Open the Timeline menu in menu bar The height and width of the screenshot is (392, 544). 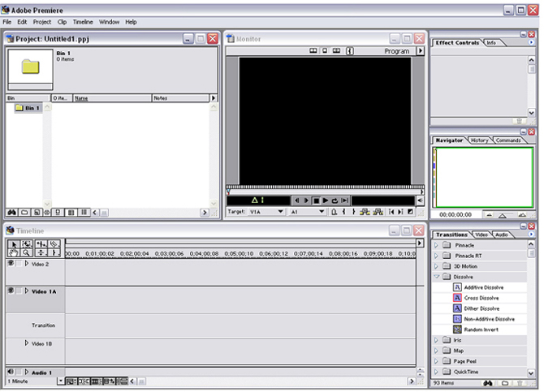pos(83,22)
